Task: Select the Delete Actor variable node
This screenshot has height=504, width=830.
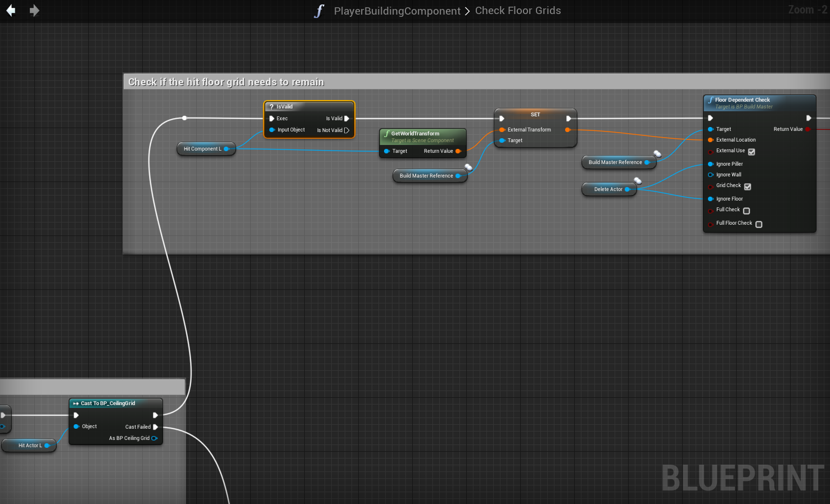Action: 607,189
